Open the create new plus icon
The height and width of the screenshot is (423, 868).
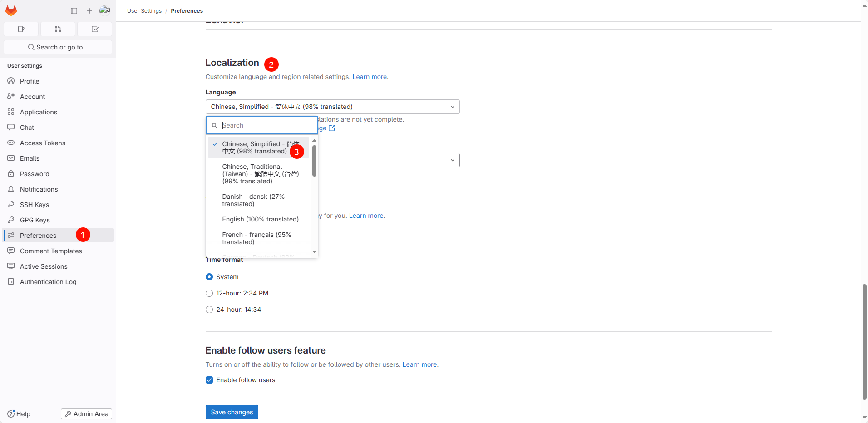[x=89, y=11]
